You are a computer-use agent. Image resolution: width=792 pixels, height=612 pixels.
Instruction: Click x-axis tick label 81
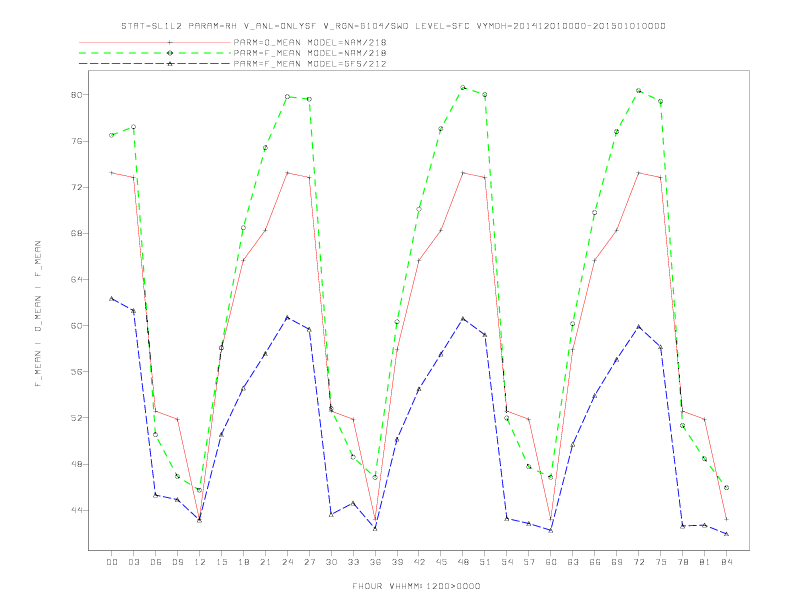point(705,562)
